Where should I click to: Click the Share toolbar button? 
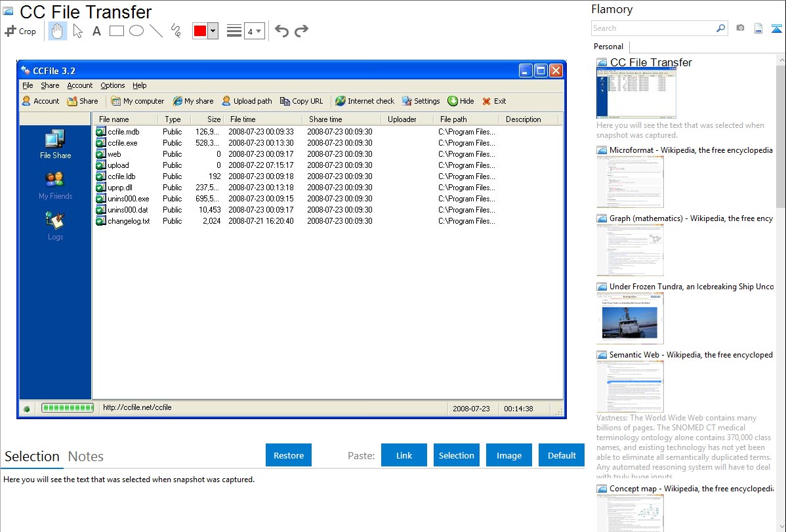[x=83, y=101]
